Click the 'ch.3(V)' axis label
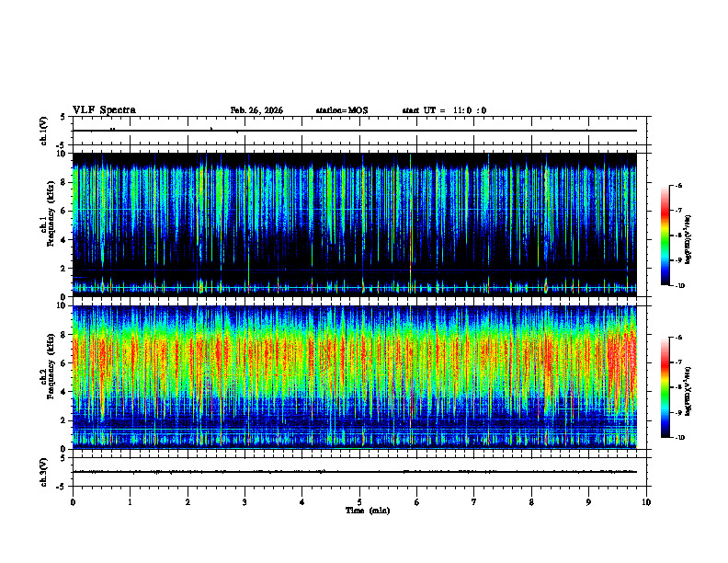728x563 pixels. coord(44,472)
